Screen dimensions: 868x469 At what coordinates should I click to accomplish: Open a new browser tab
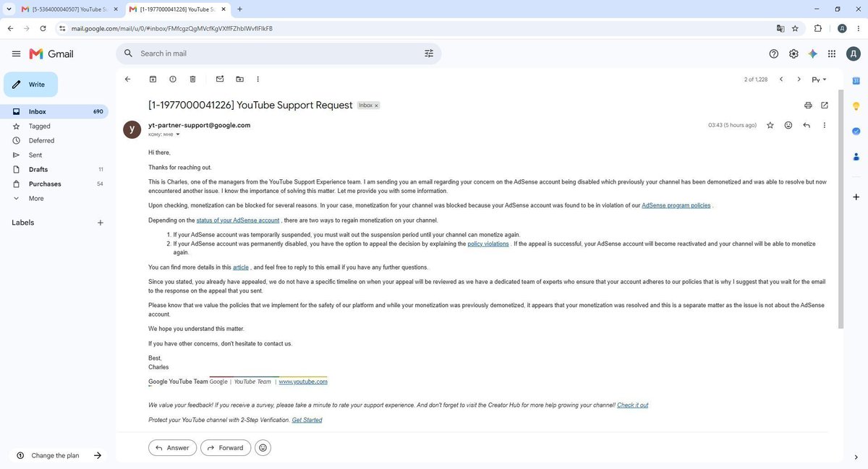pos(240,9)
